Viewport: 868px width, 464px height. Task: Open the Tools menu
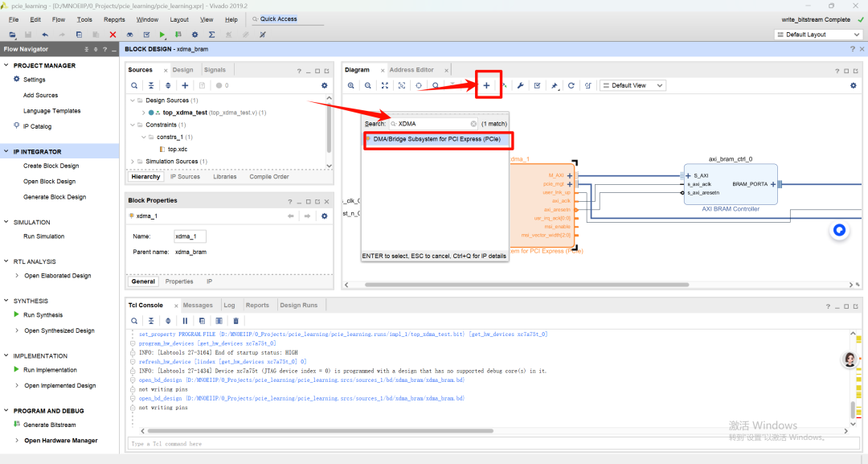tap(84, 19)
